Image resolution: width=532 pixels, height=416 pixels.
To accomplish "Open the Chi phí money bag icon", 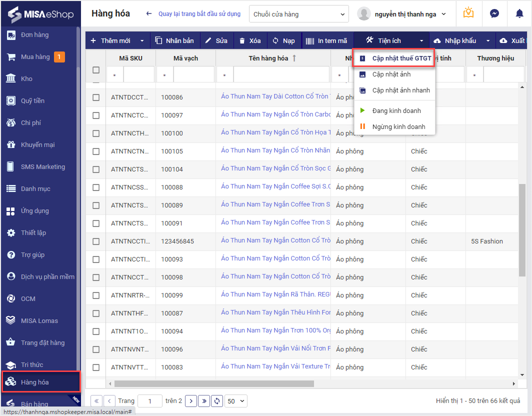I will coord(11,123).
